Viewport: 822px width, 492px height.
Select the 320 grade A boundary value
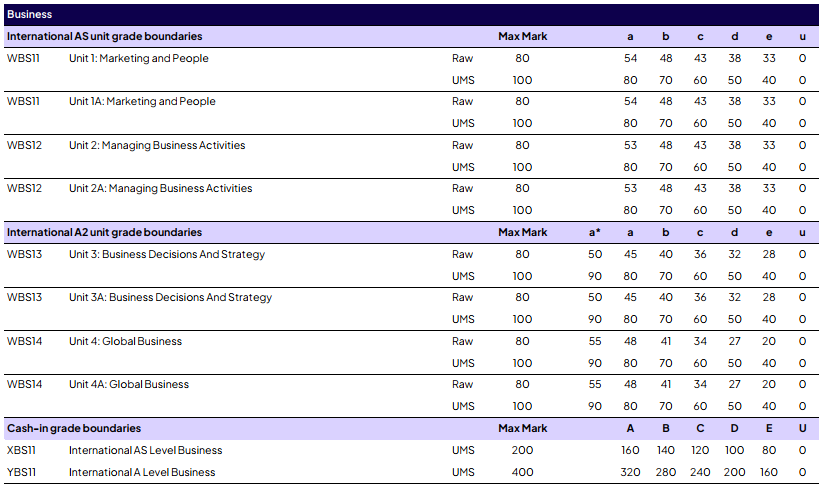tap(630, 472)
